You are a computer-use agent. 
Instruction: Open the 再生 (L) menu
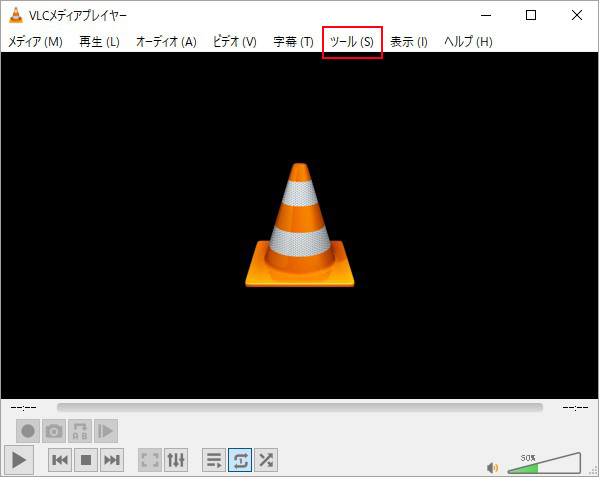tap(99, 42)
